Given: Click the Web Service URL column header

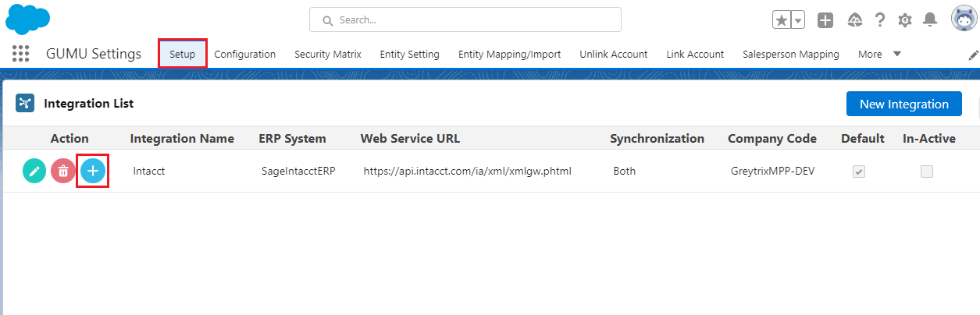Looking at the screenshot, I should [x=410, y=139].
